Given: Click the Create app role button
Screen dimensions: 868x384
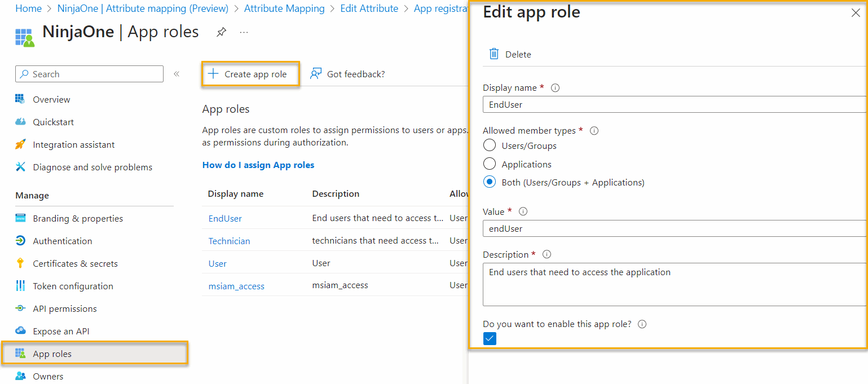Looking at the screenshot, I should pyautogui.click(x=250, y=74).
